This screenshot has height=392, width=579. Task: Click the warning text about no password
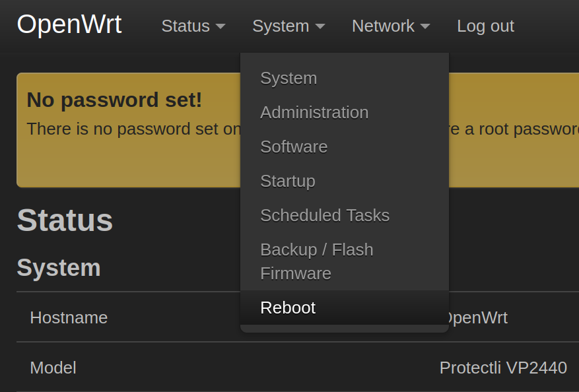133,129
